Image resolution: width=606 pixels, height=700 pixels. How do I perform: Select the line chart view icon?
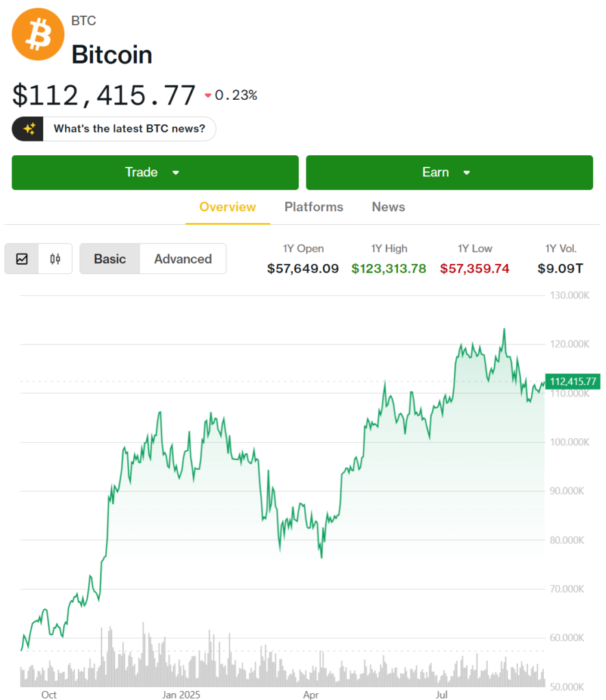tap(22, 259)
